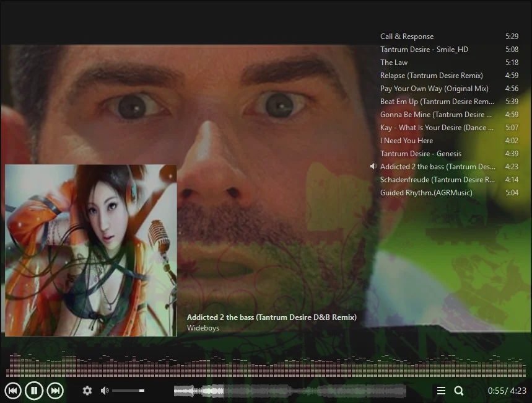Screen dimensions: 532x403
Task: Skip to the previous track
Action: click(x=13, y=391)
